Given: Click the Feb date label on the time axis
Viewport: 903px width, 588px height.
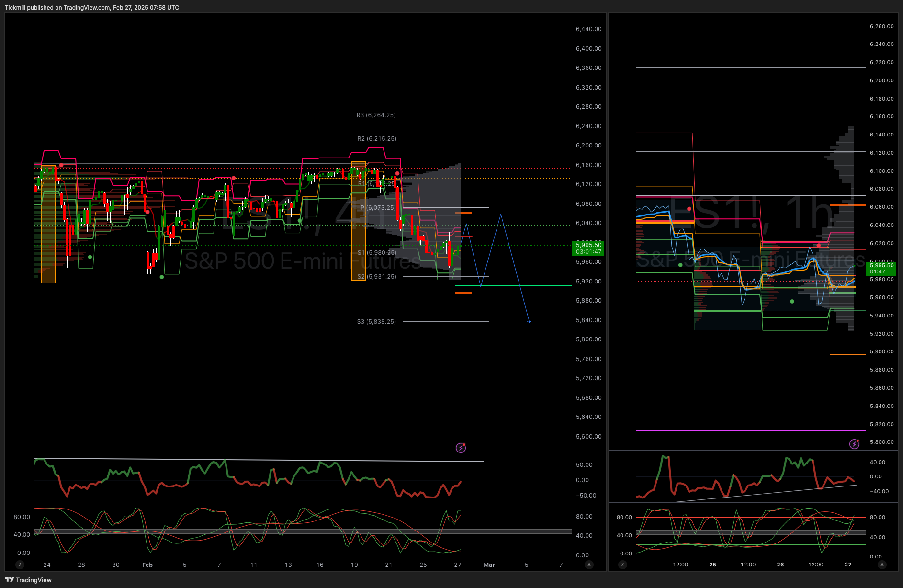Looking at the screenshot, I should click(147, 565).
